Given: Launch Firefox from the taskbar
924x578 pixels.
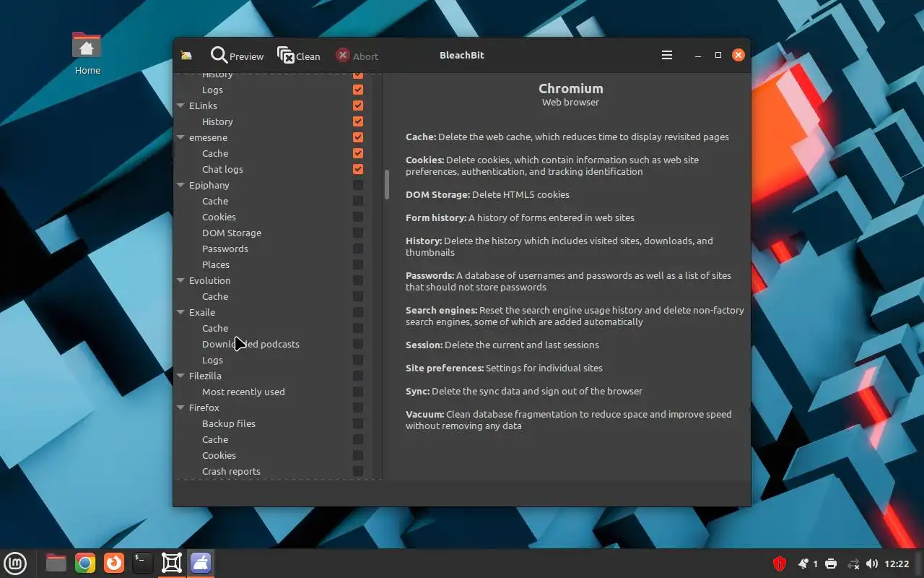Looking at the screenshot, I should pos(113,563).
